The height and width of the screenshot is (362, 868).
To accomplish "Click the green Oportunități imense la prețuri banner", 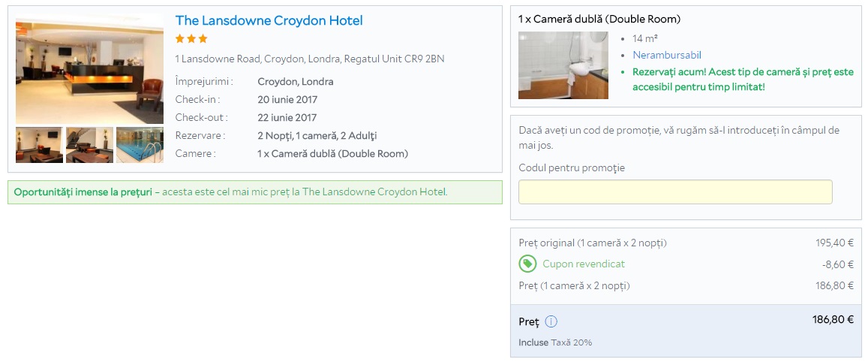I will click(255, 192).
